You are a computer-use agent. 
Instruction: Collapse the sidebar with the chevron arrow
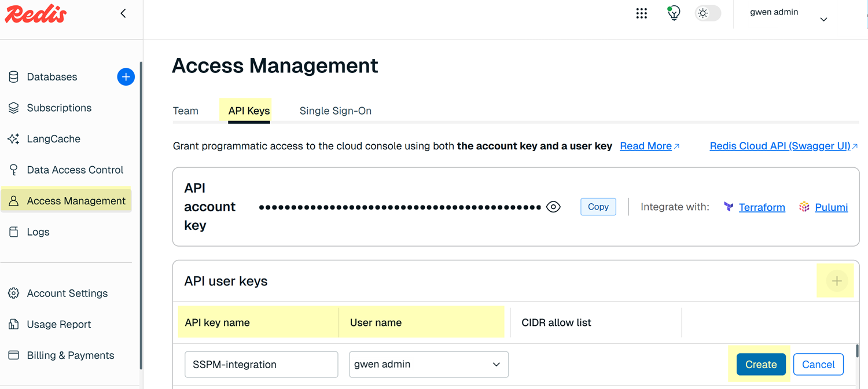pos(123,13)
